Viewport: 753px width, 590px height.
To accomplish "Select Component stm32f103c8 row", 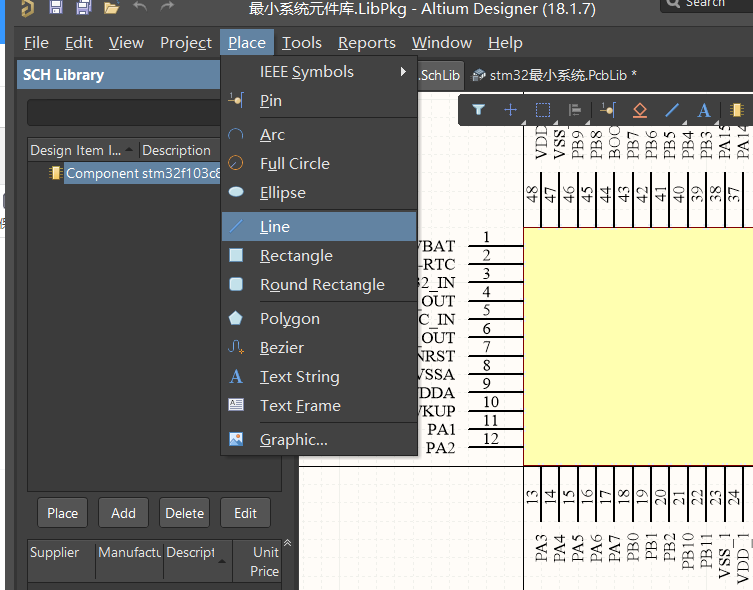I will (143, 173).
